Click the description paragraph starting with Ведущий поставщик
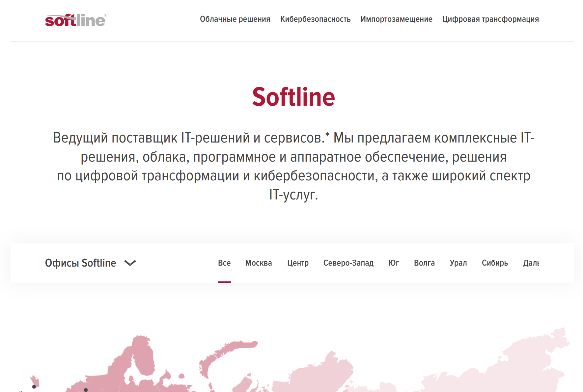The width and height of the screenshot is (583, 392). (293, 166)
